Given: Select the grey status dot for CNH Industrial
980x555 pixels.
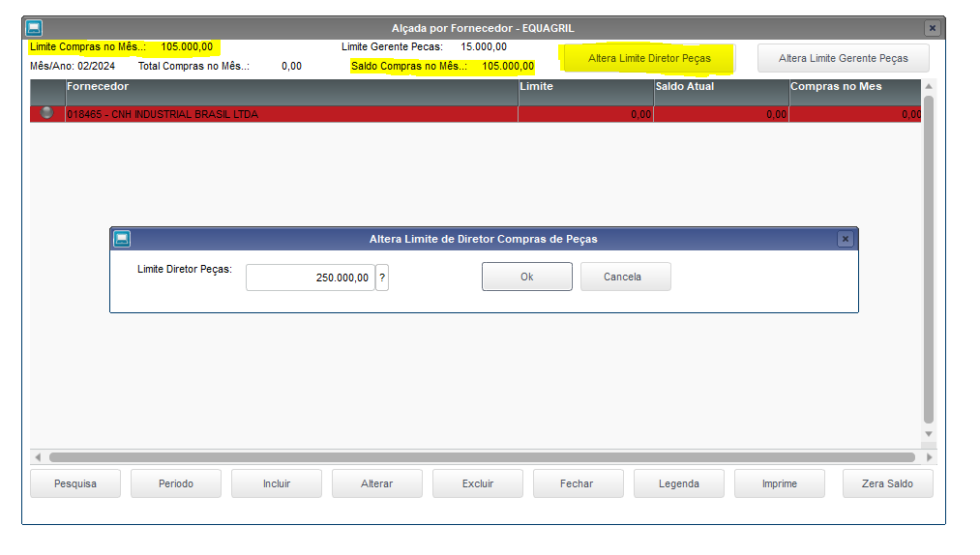Looking at the screenshot, I should [x=46, y=113].
